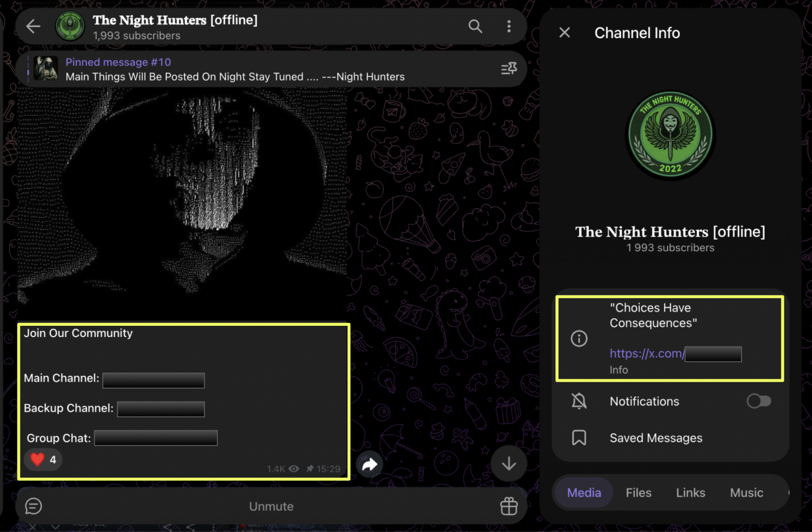Click the muted bell Notifications icon
812x532 pixels.
pyautogui.click(x=579, y=401)
